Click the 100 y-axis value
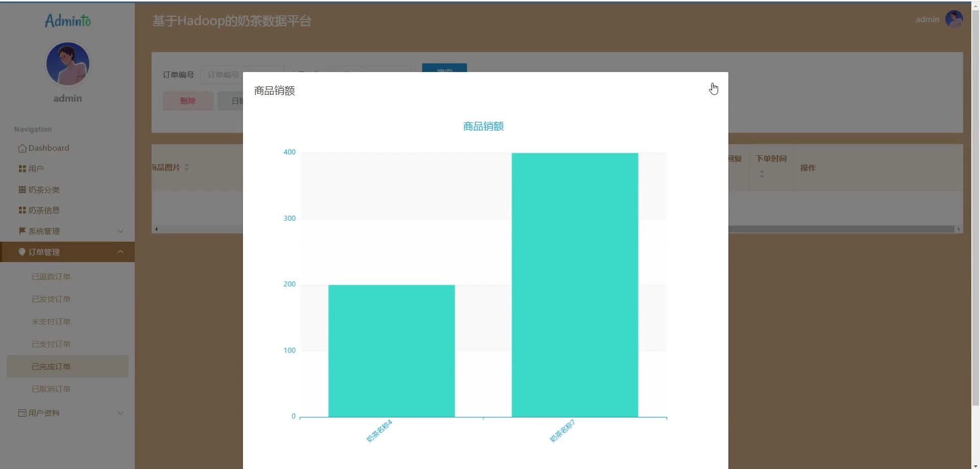Screen dimensions: 980x469 [289, 350]
